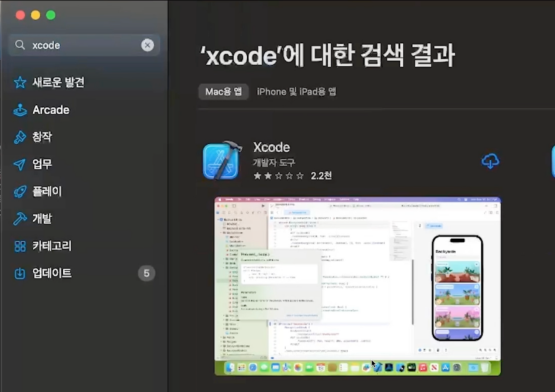
Task: Click the 개발자 도구 subtitle text
Action: coord(274,162)
